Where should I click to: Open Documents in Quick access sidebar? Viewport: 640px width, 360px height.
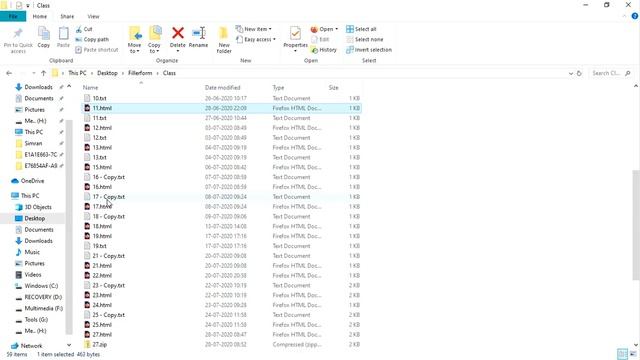click(39, 98)
